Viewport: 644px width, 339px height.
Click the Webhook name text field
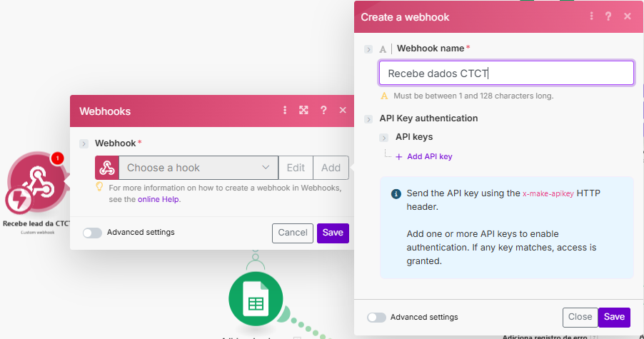point(505,73)
